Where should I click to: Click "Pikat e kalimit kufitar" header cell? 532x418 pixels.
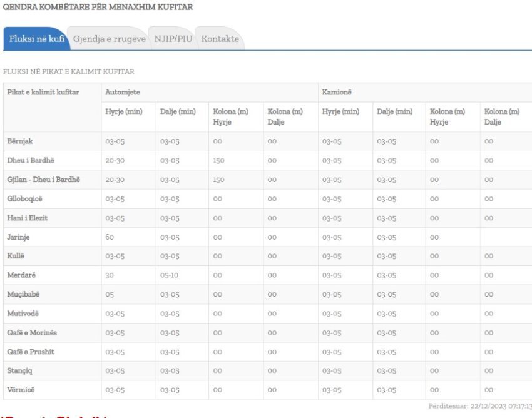click(43, 93)
